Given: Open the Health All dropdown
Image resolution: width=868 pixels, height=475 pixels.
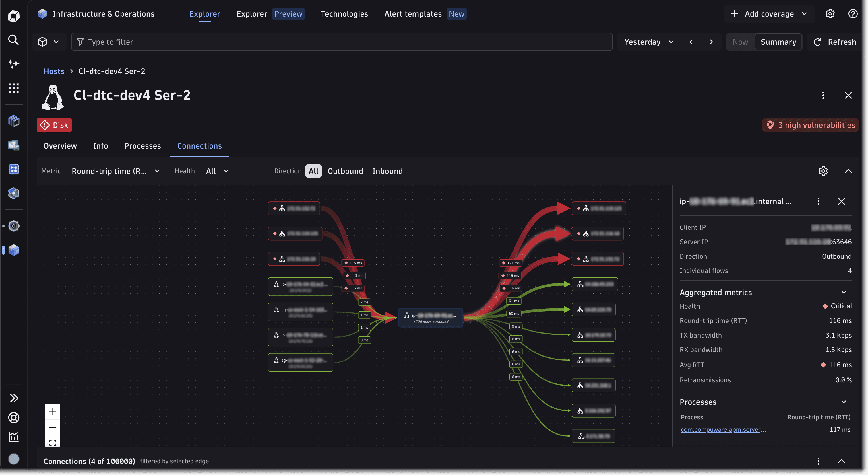Looking at the screenshot, I should pos(217,171).
